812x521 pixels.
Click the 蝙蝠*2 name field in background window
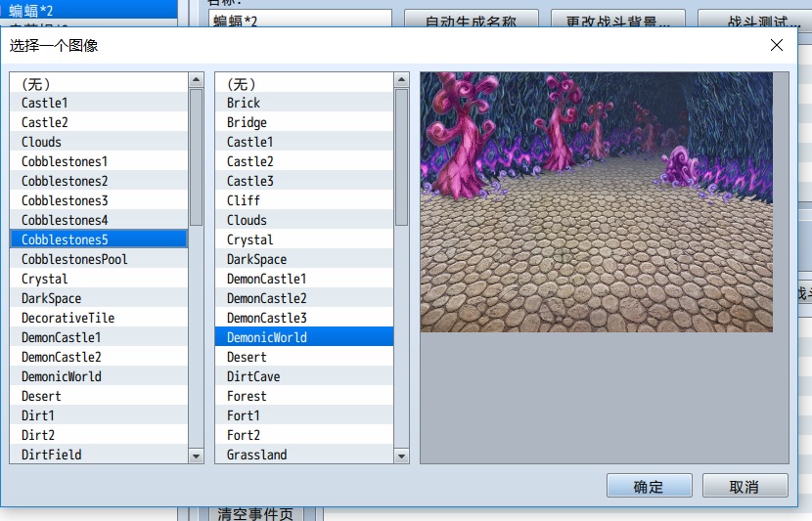pyautogui.click(x=300, y=19)
